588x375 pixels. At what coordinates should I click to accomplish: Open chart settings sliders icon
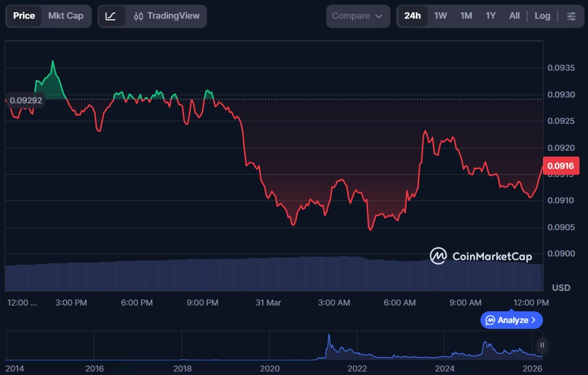570,16
